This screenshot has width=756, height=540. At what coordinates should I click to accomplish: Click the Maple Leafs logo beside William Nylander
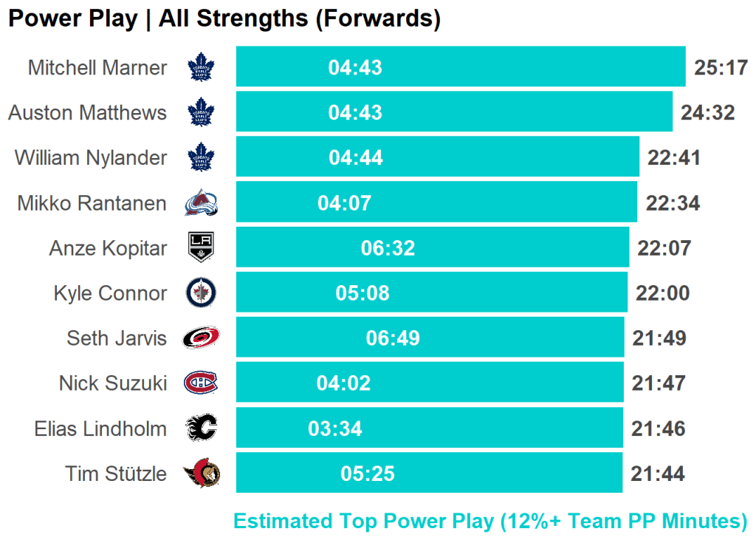(x=200, y=158)
